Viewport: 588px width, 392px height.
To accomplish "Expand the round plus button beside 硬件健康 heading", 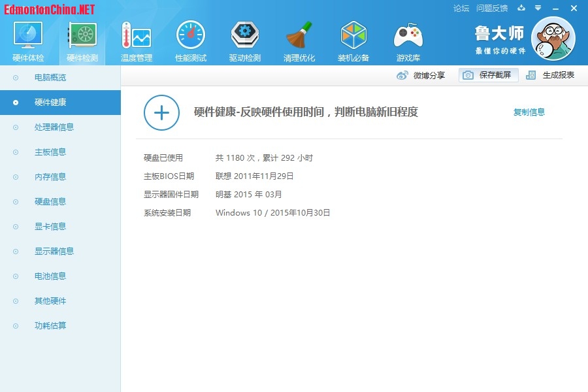I will (161, 112).
